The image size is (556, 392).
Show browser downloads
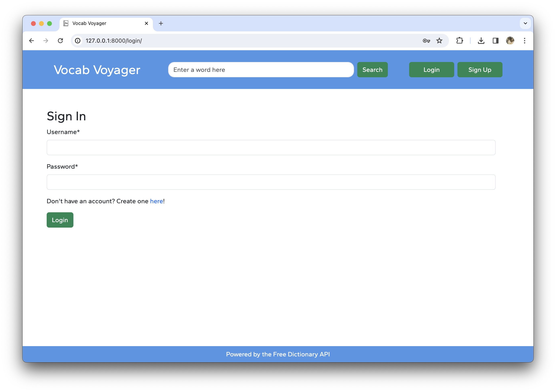click(481, 41)
